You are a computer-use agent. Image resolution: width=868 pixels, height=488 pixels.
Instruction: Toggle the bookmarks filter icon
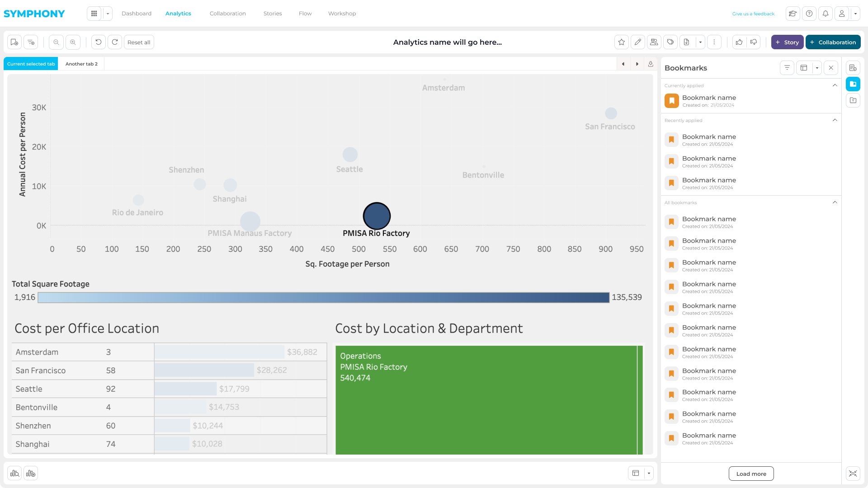(787, 68)
